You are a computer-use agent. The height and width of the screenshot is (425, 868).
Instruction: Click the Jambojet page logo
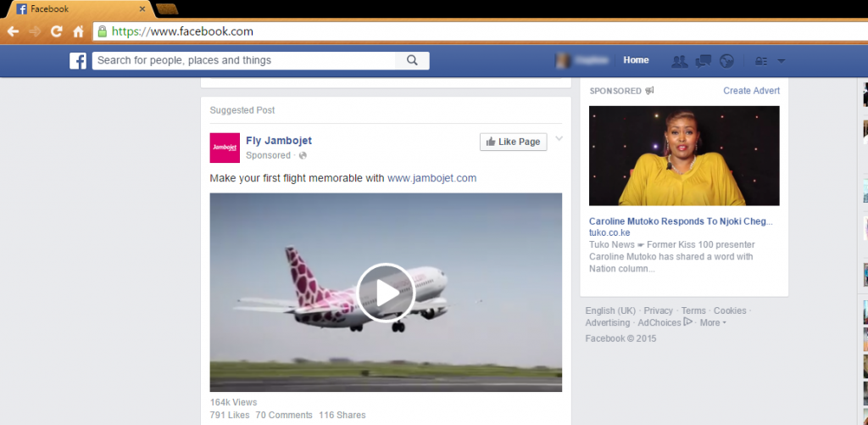[x=225, y=148]
